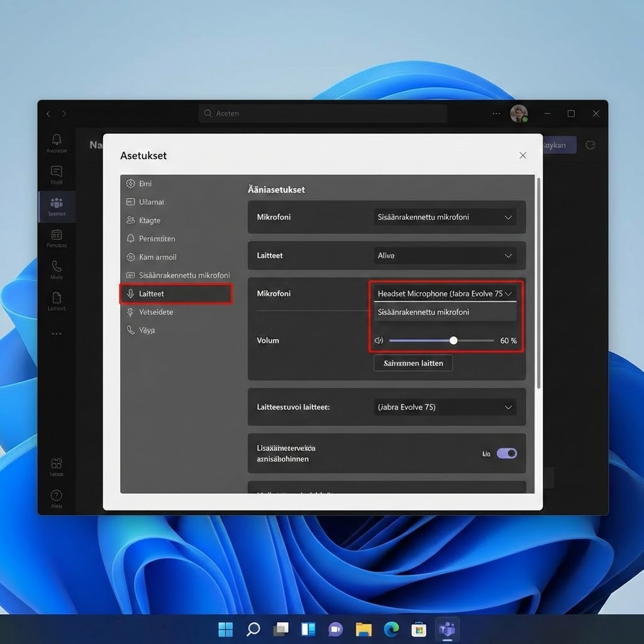Expand the Sisäänrakennettu mikrofoni dropdown at top
Screen dimensions: 644x644
pyautogui.click(x=445, y=218)
